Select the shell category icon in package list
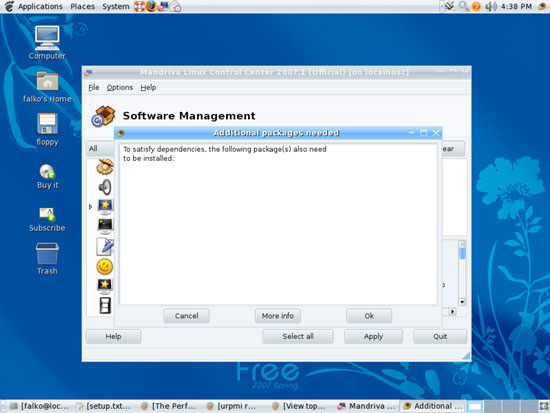Viewport: 550px width, 413px height. tap(105, 166)
